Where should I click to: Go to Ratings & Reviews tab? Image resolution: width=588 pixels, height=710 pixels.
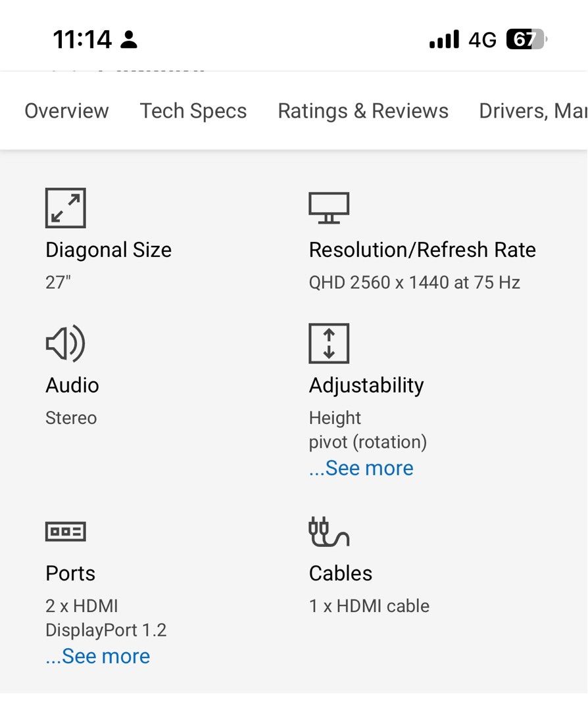[x=363, y=111]
